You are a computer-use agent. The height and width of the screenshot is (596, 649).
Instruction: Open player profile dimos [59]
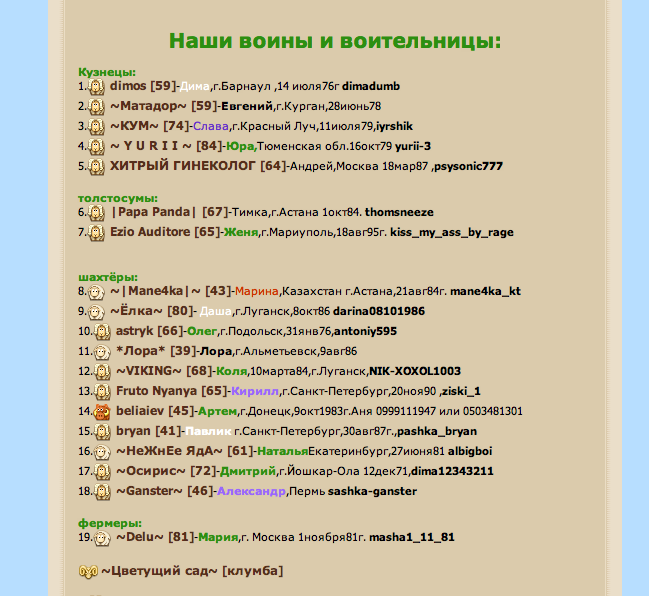(x=143, y=86)
